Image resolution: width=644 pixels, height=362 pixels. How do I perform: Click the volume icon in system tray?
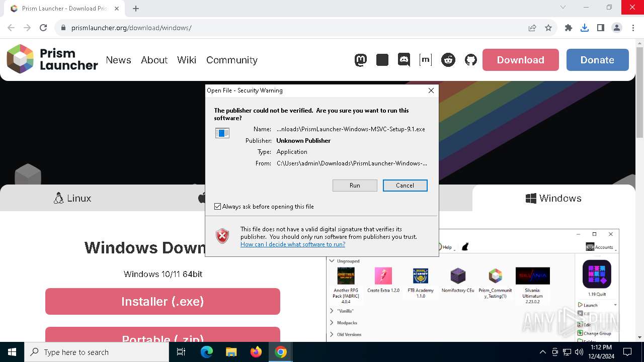[x=579, y=352]
